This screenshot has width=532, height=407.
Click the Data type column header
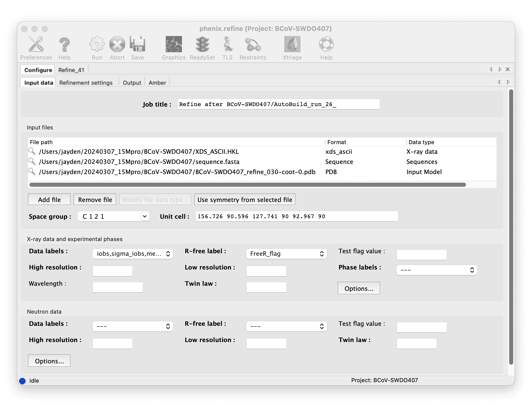tap(451, 142)
